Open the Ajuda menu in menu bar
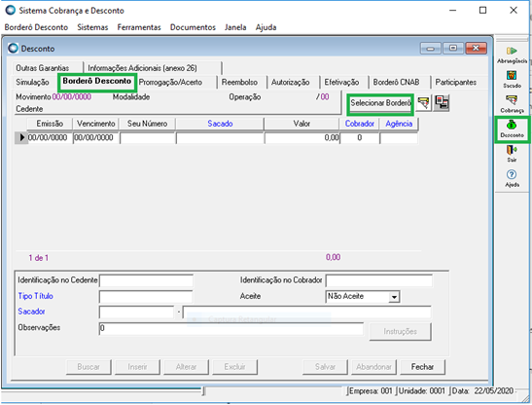 (x=266, y=27)
